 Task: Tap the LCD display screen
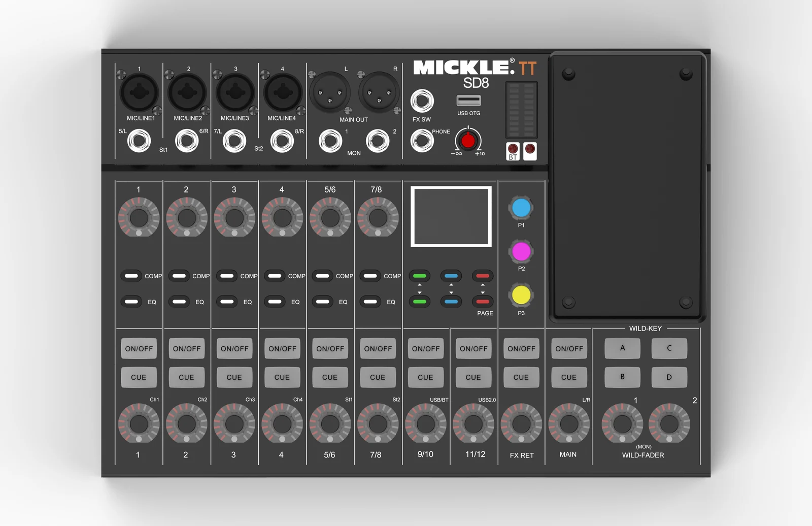[x=451, y=216]
